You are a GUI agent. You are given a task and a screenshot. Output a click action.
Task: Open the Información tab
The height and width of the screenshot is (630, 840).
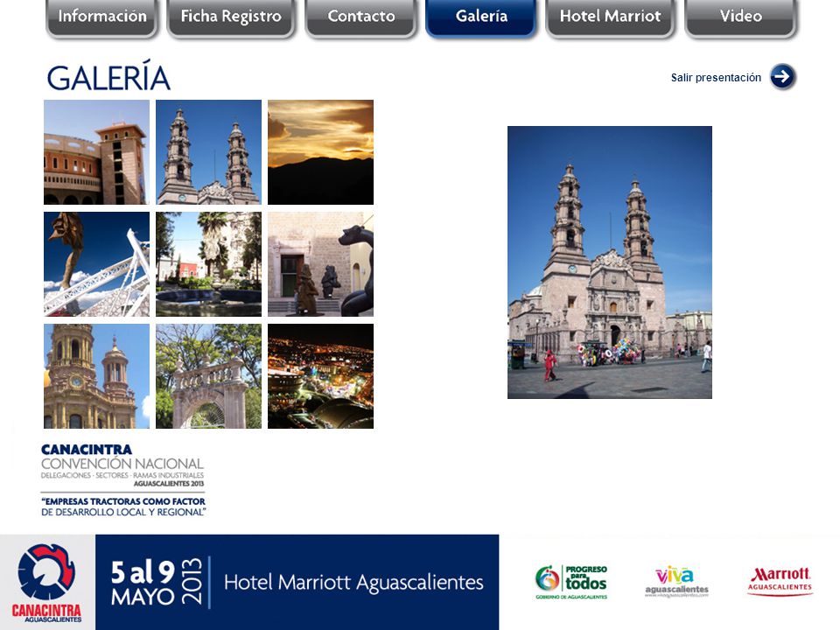pos(101,18)
